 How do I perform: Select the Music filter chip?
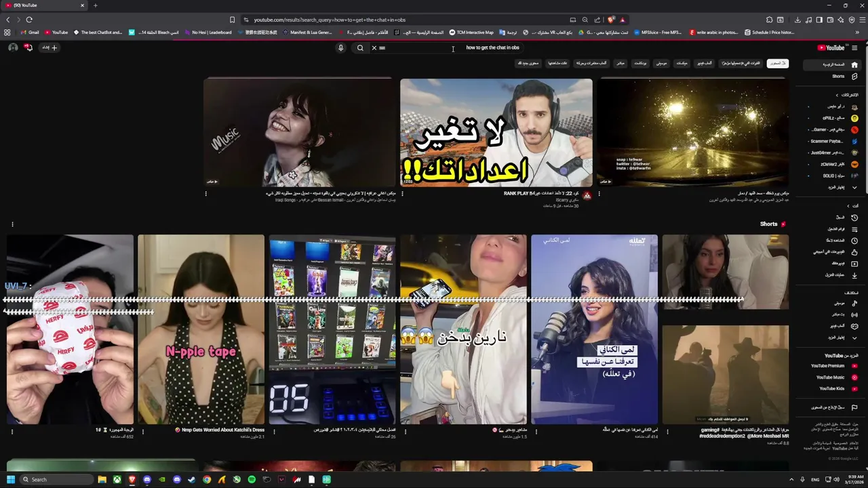(x=662, y=63)
